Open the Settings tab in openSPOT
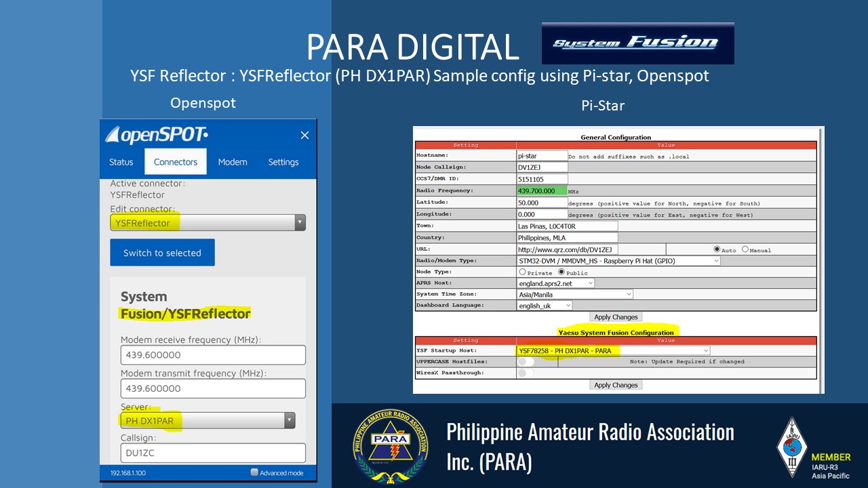 [283, 162]
